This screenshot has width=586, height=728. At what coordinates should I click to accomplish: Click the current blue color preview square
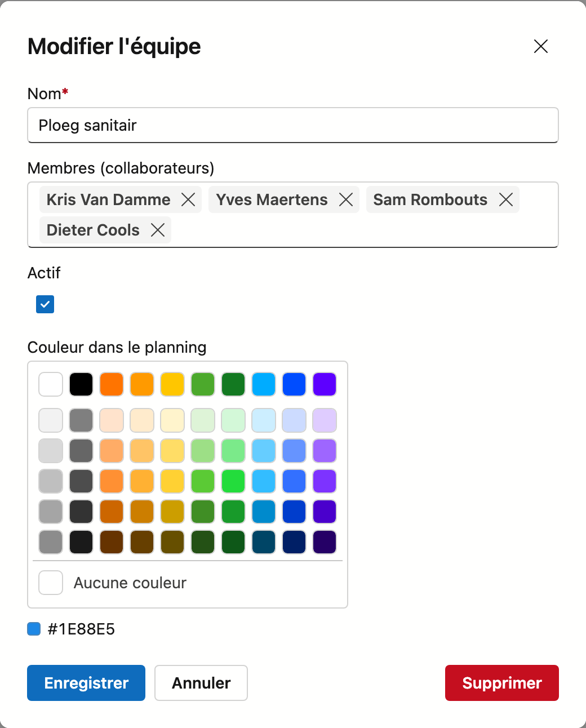coord(34,629)
